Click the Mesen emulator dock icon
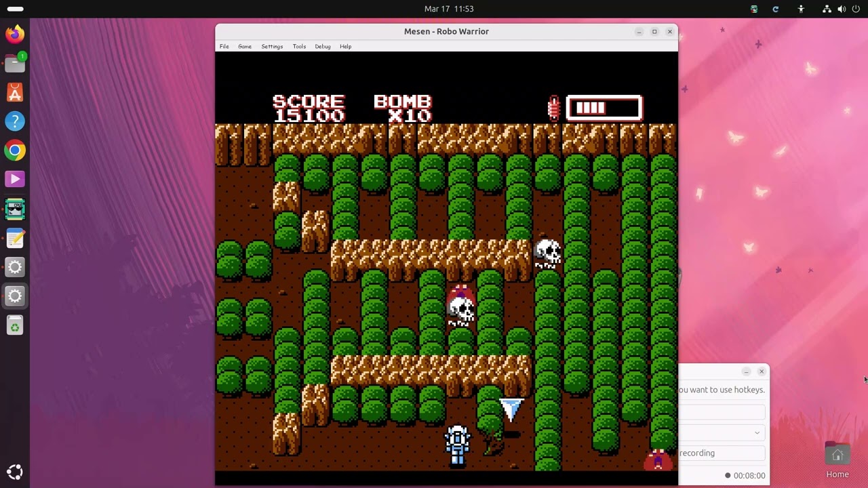This screenshot has height=488, width=868. [x=15, y=209]
